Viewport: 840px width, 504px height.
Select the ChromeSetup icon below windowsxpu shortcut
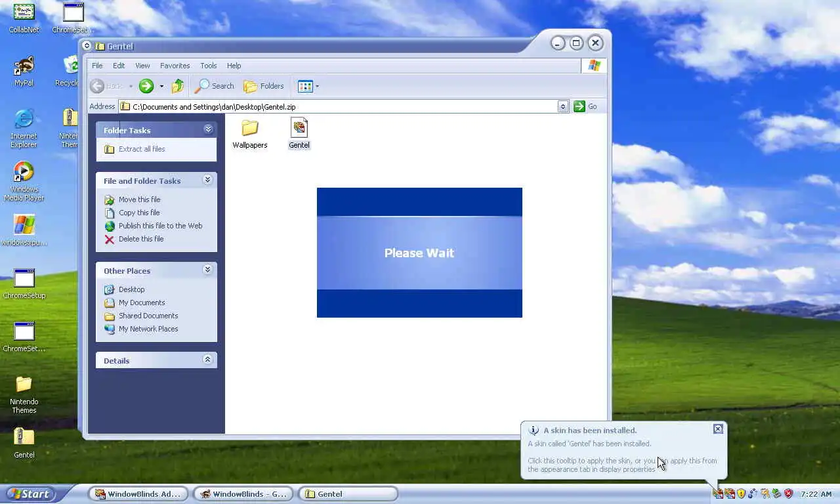tap(24, 284)
